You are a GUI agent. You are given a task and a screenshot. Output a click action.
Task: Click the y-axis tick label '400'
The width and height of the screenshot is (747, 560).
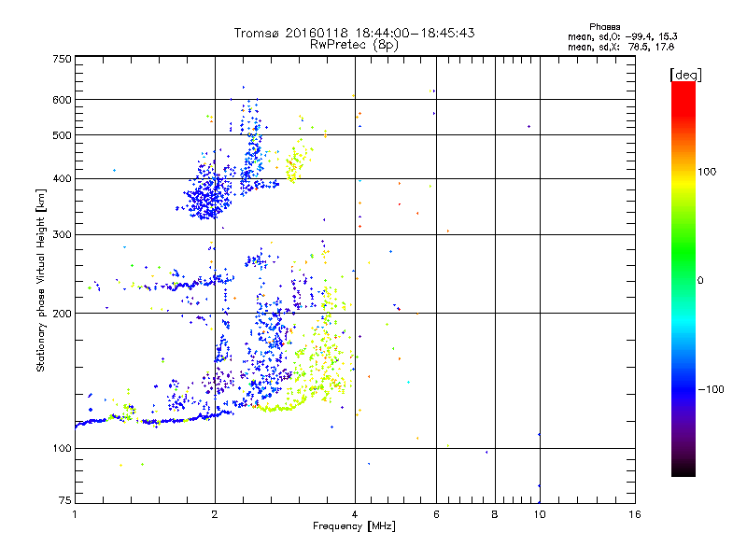62,178
